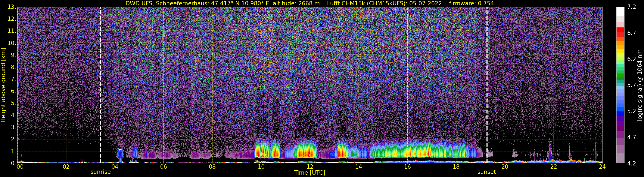Screen dimensions: 644x177
Task: Click the height tick label '4.'
Action: [x=13, y=115]
